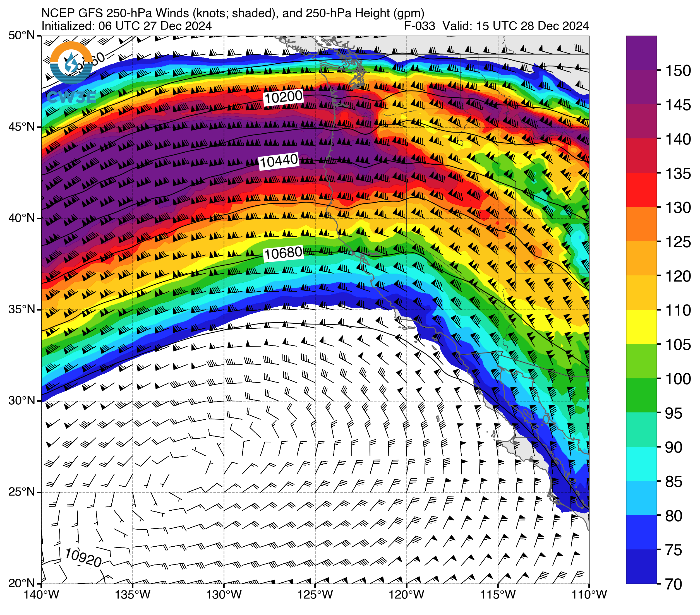Click the colorbar tick label 70
The image size is (700, 615).
pos(674,585)
